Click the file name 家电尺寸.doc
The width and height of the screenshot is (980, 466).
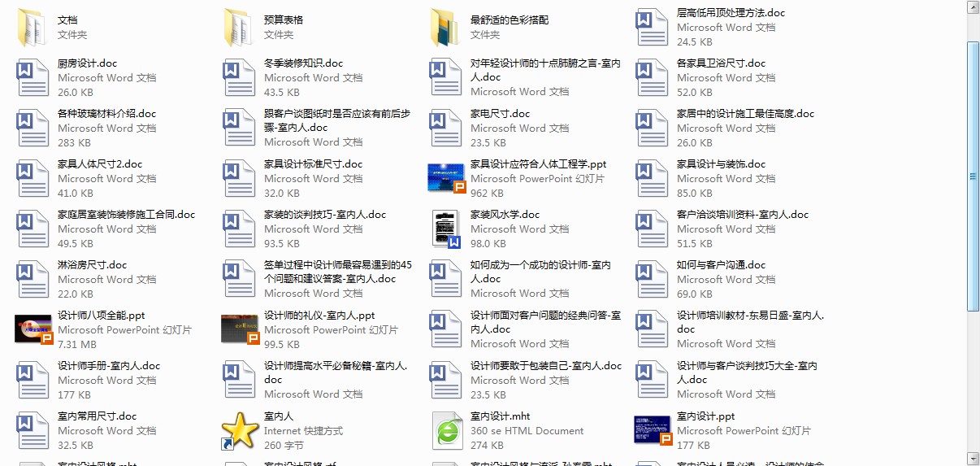(500, 114)
